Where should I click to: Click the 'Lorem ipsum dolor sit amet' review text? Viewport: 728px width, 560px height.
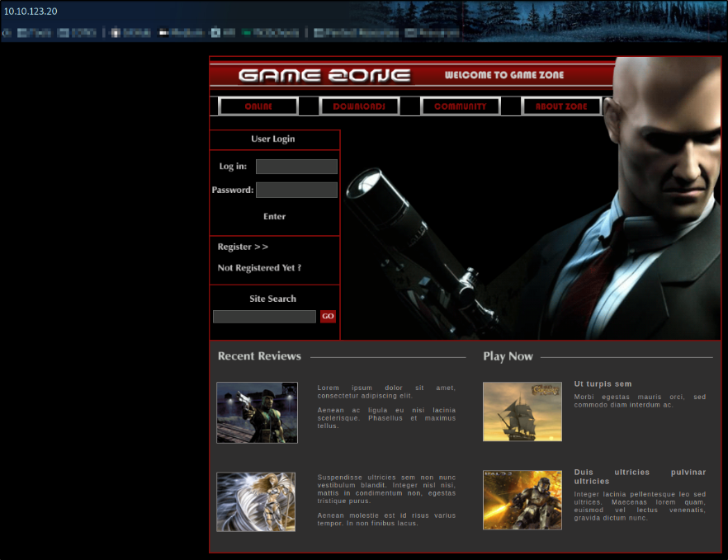[386, 392]
